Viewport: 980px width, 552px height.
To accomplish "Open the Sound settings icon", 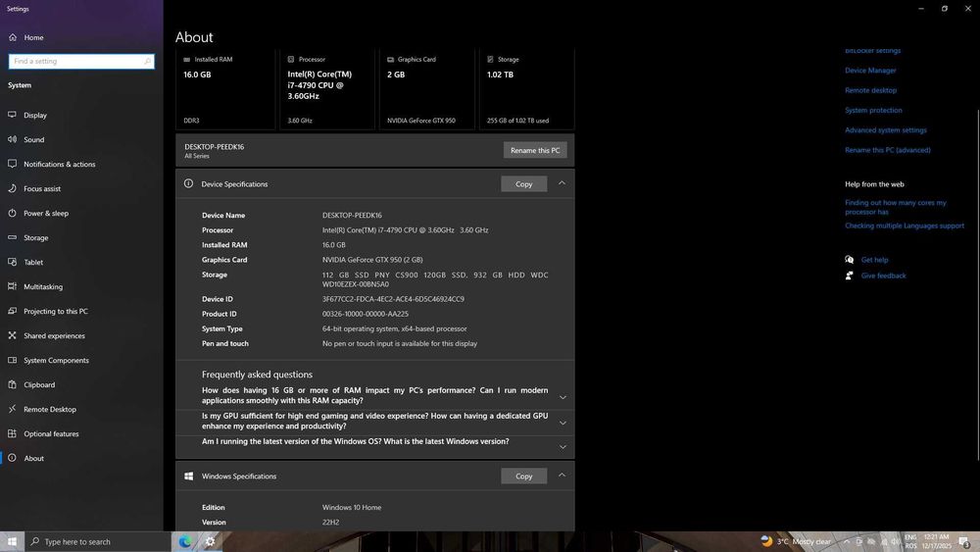I will pos(12,139).
